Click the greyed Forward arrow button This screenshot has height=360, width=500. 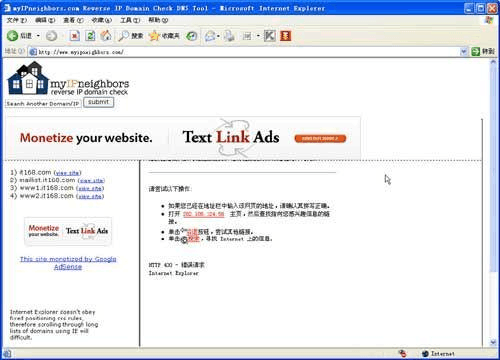(51, 36)
